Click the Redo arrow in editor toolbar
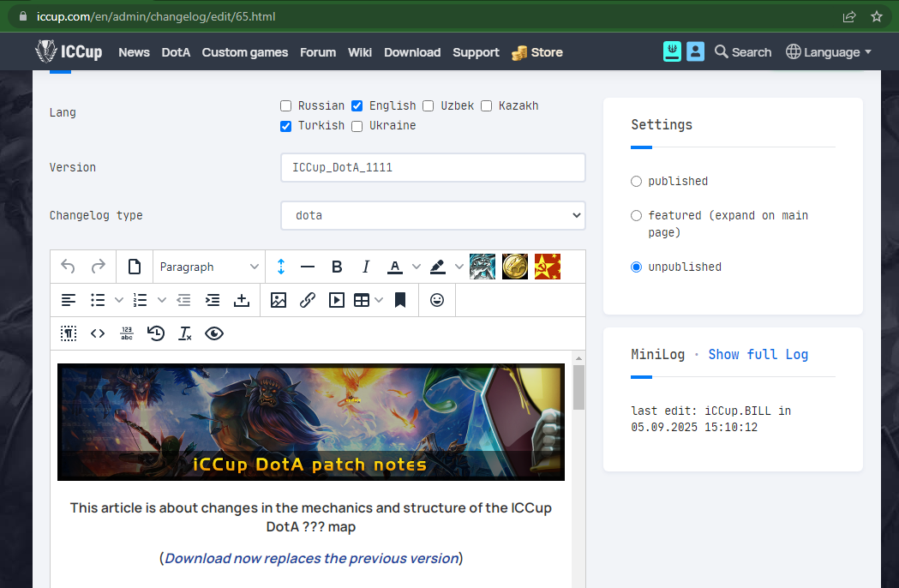The image size is (899, 588). click(99, 267)
